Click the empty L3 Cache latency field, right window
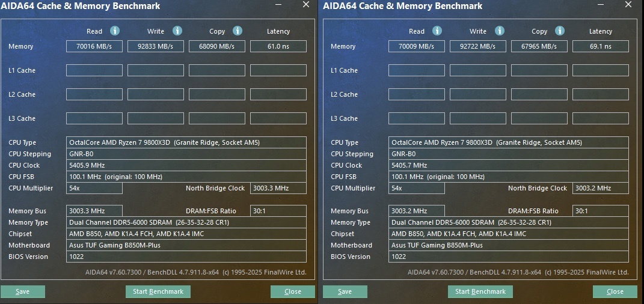This screenshot has width=644, height=304. 600,118
